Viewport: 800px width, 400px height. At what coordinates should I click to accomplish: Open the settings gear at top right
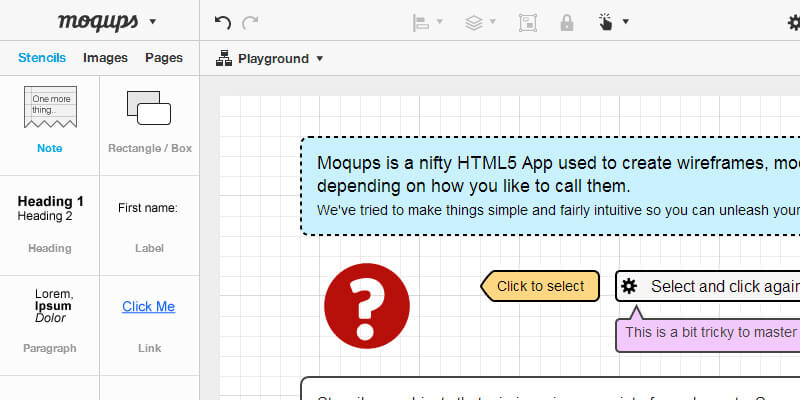click(794, 22)
